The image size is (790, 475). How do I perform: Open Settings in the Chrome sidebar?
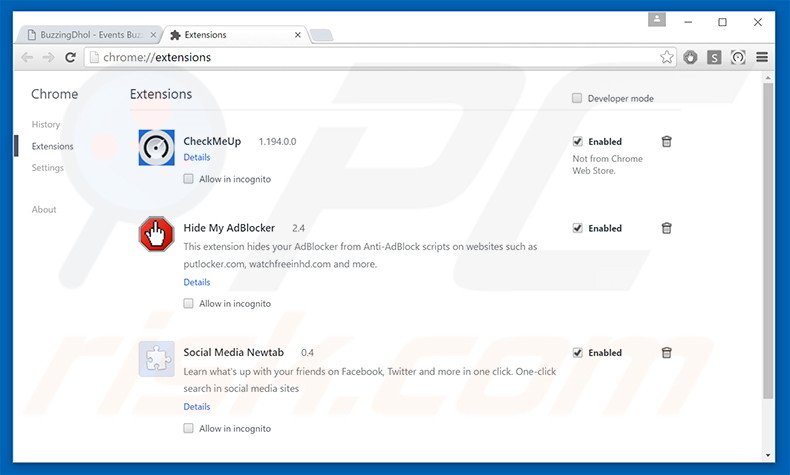pyautogui.click(x=48, y=168)
